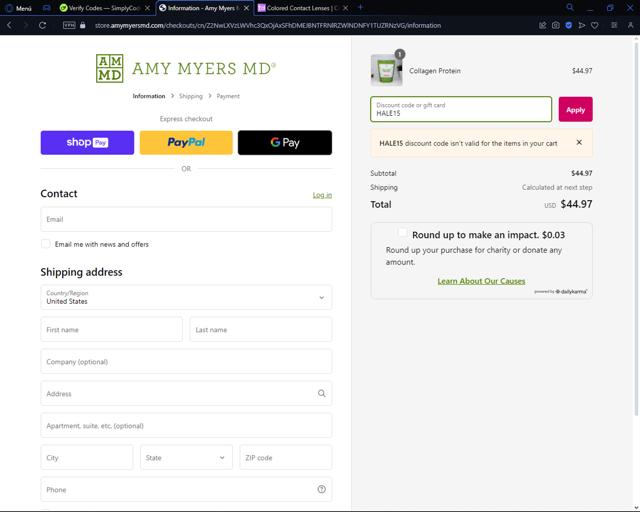Image resolution: width=640 pixels, height=512 pixels.
Task: Click the Information breadcrumb step
Action: tap(149, 96)
